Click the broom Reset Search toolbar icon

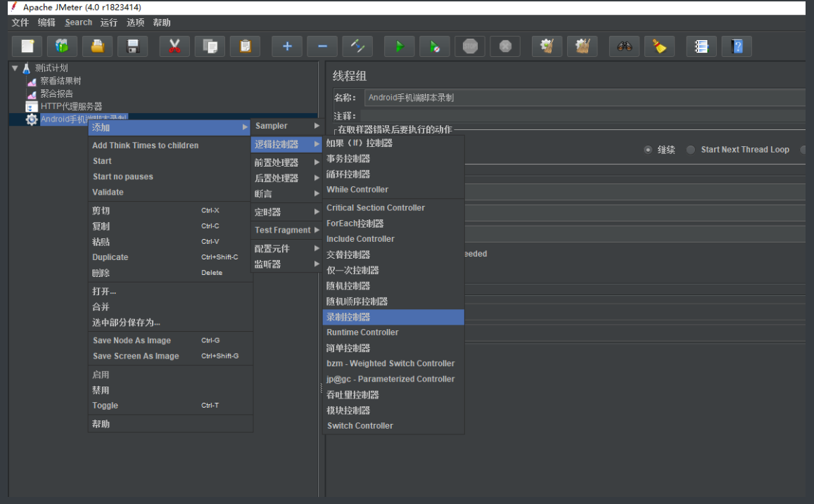point(659,46)
